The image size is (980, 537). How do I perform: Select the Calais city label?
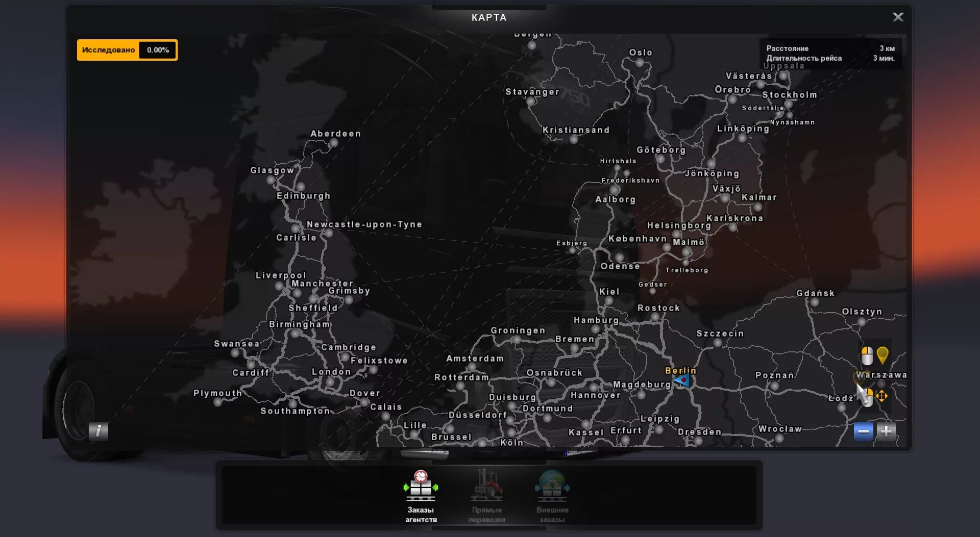386,407
